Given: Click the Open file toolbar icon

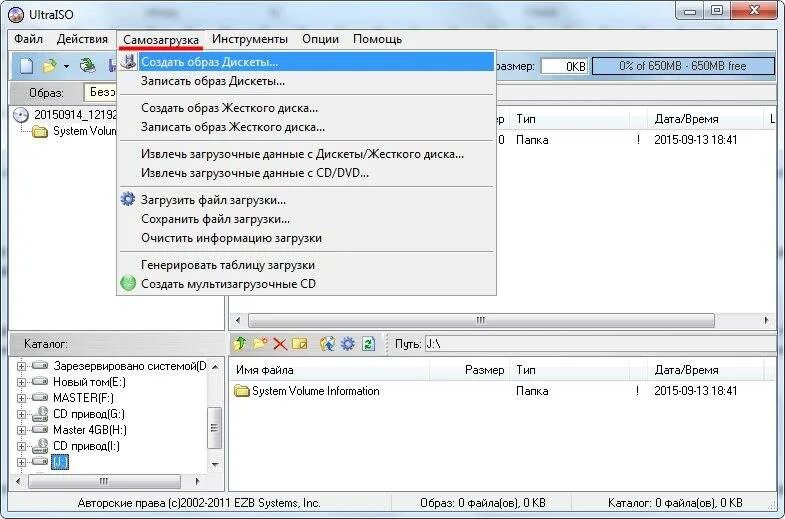Looking at the screenshot, I should coord(50,66).
